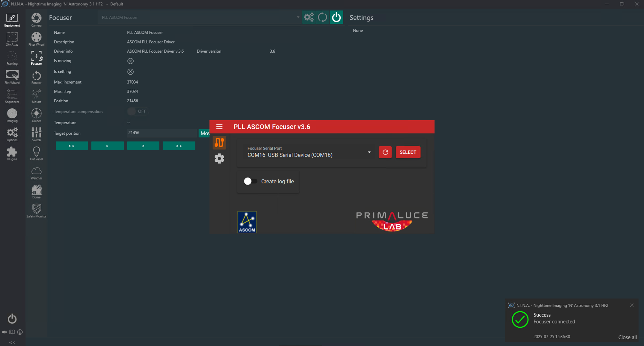644x346 pixels.
Task: Disconnect focuser with the power button
Action: click(336, 17)
